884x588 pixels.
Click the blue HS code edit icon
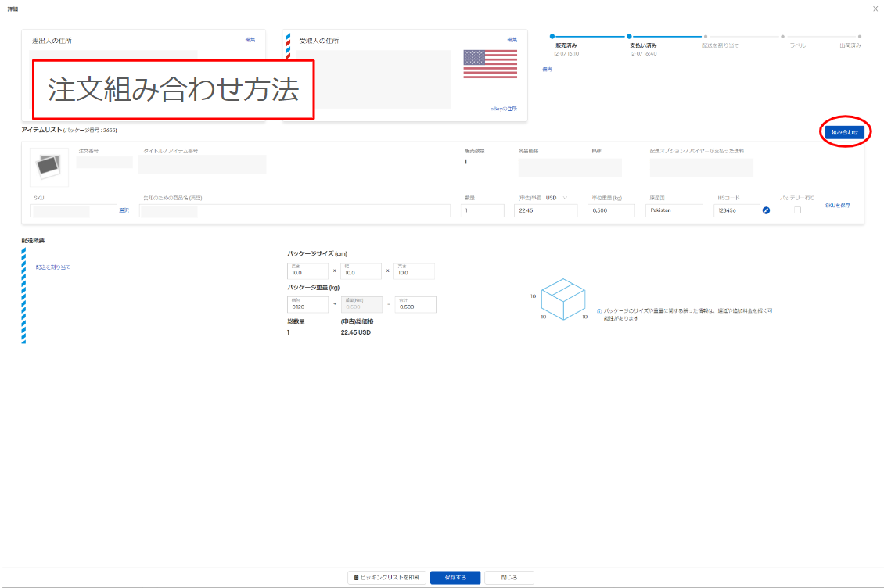[x=766, y=211]
